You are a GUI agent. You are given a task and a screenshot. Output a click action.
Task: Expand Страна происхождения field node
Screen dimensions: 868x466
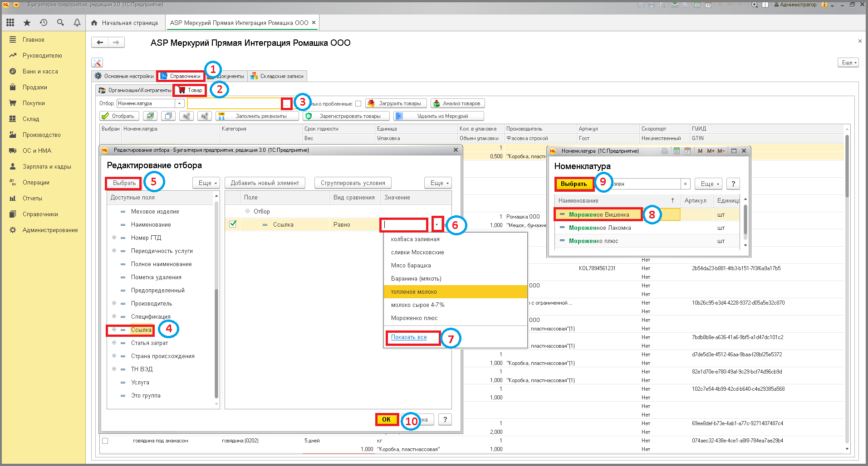tap(114, 356)
